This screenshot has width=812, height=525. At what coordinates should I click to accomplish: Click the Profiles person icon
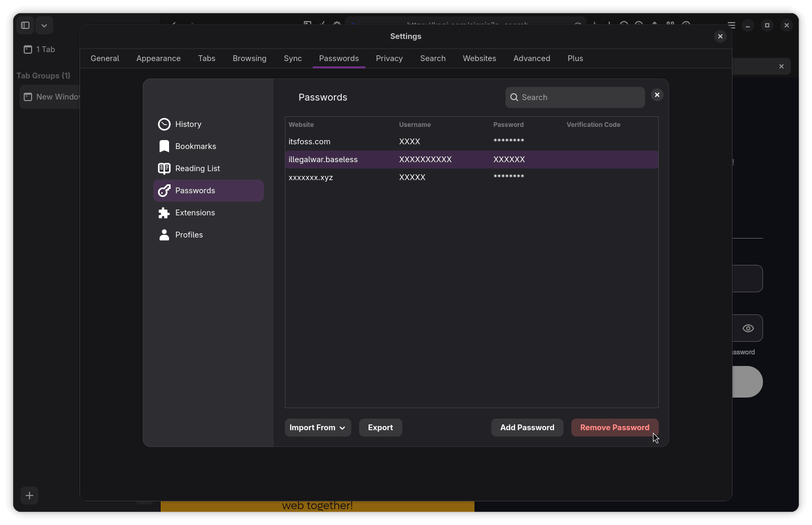(164, 235)
